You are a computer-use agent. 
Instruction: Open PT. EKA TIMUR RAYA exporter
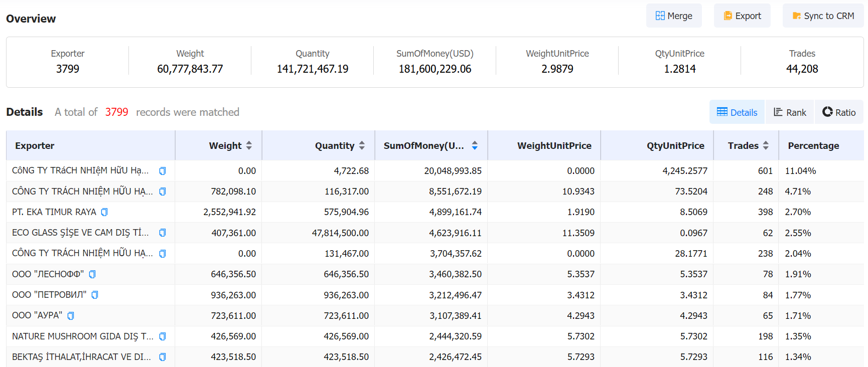pos(54,212)
